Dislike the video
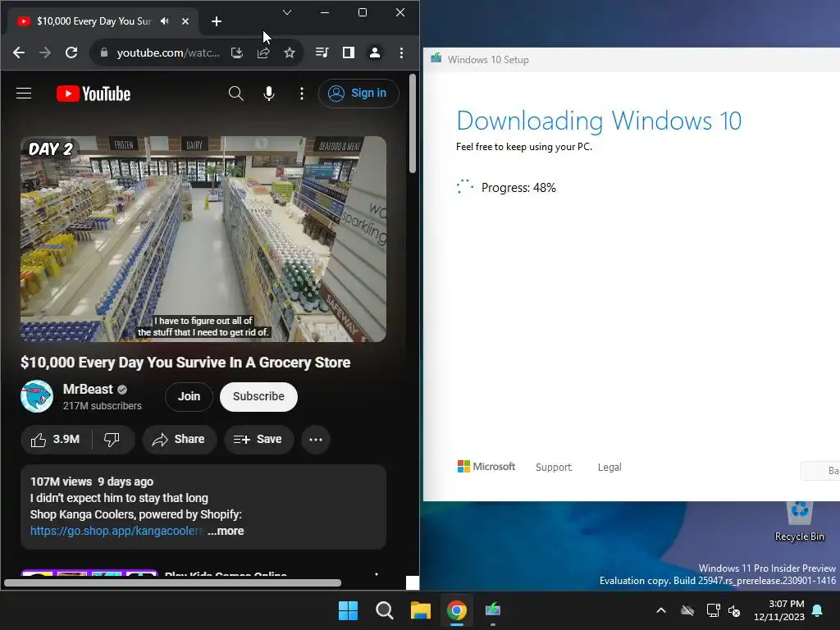This screenshot has width=840, height=630. [x=112, y=440]
